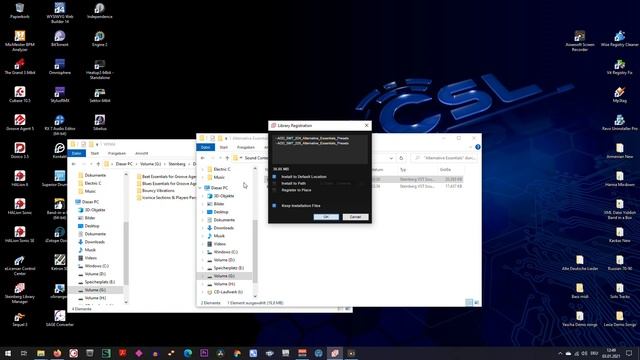Open the MixMeister BPM Analyzer icon

[x=20, y=41]
